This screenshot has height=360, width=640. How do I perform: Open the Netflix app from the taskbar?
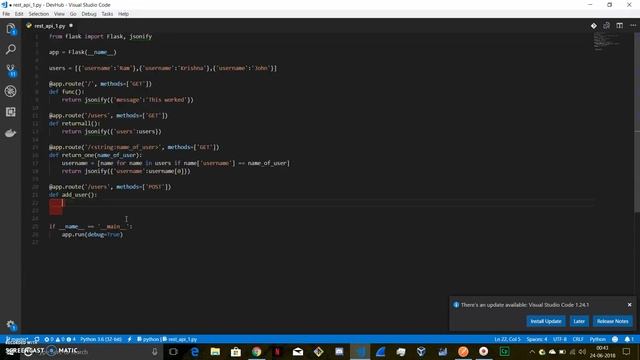tap(277, 351)
